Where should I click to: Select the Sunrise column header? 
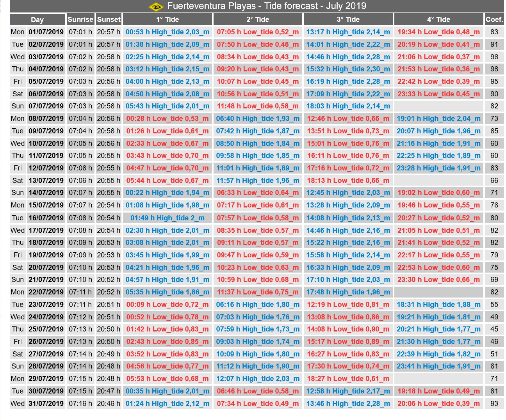point(80,19)
